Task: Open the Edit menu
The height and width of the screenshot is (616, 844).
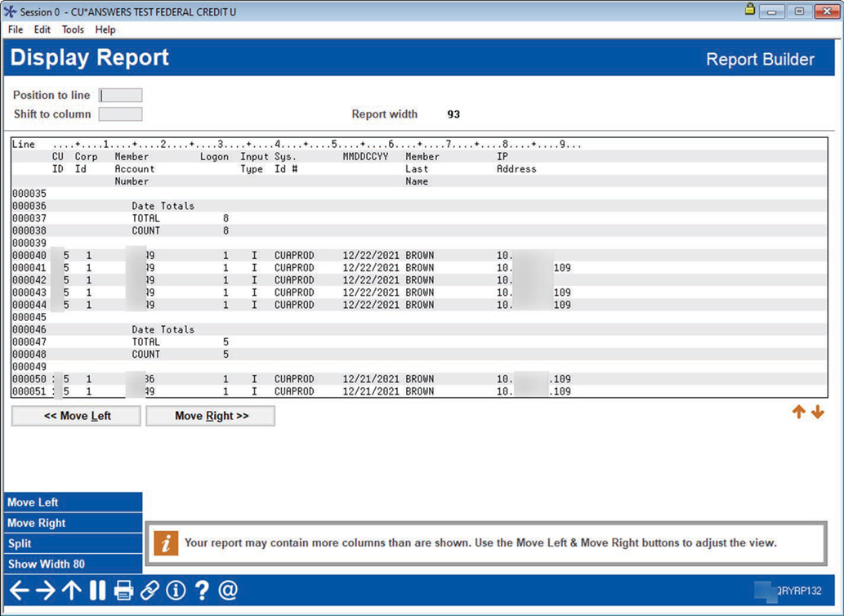Action: tap(42, 29)
